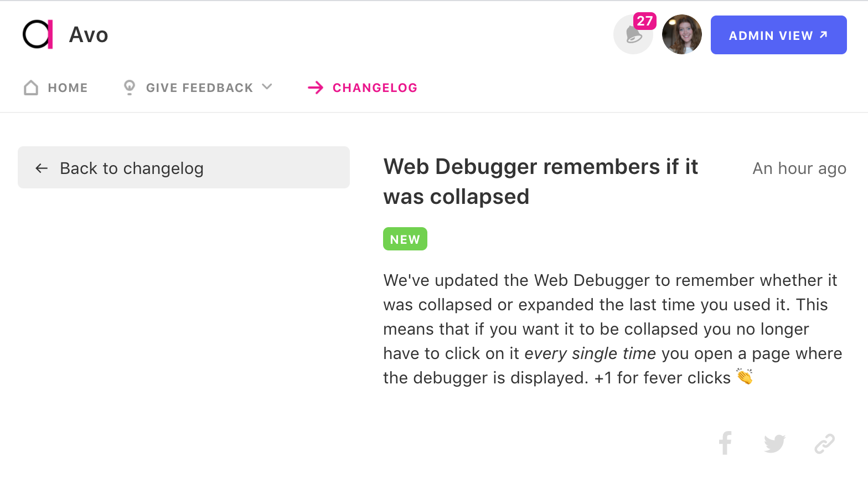The height and width of the screenshot is (492, 868).
Task: Click the left arrow in Back to changelog
Action: coord(42,168)
